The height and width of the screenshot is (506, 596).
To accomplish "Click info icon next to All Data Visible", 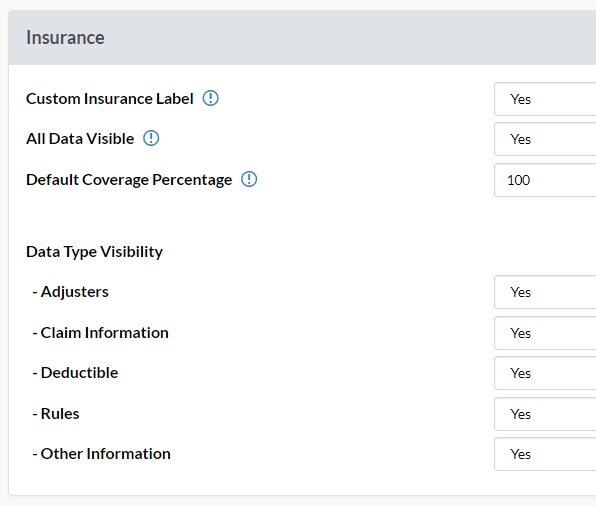I will pos(151,138).
